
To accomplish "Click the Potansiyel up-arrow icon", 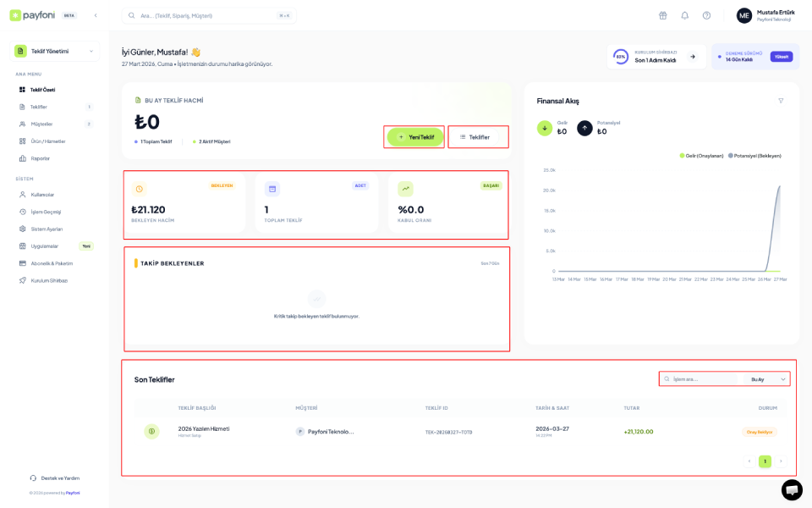I will click(x=584, y=128).
